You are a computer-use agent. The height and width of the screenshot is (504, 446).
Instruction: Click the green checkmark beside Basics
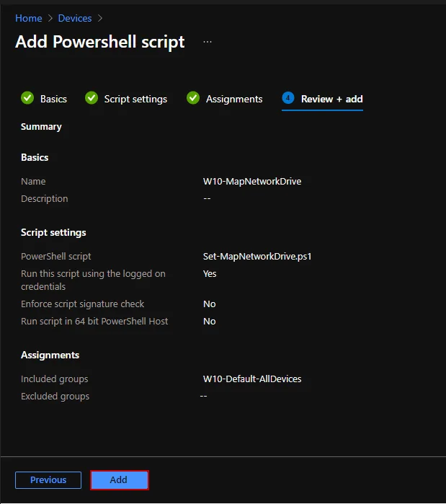27,98
